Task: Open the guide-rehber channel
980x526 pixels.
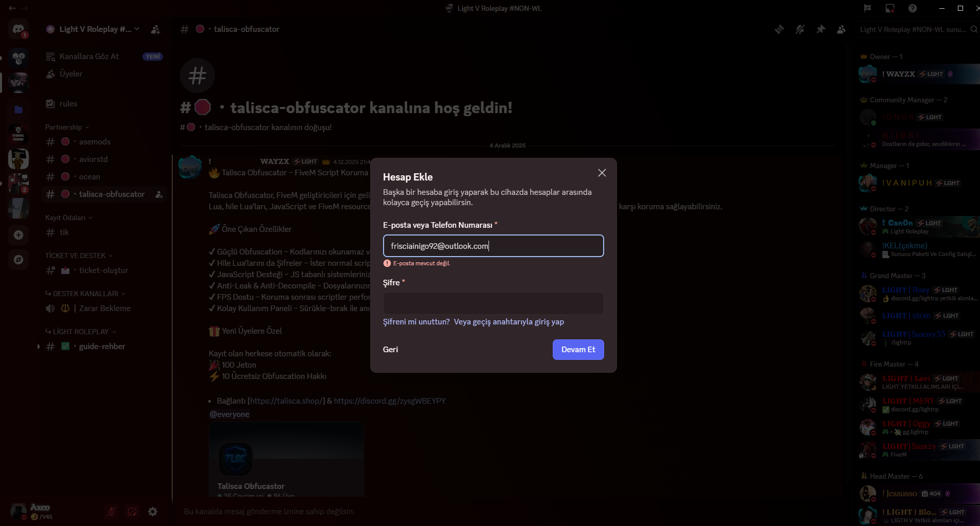Action: pos(104,347)
